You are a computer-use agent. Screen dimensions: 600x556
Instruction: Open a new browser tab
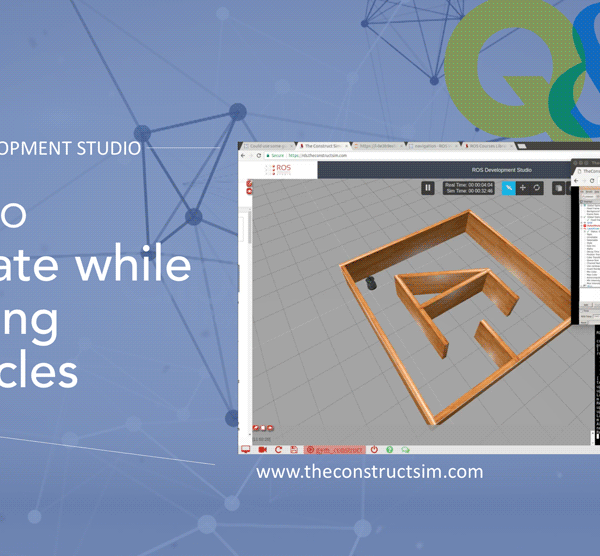(x=522, y=146)
